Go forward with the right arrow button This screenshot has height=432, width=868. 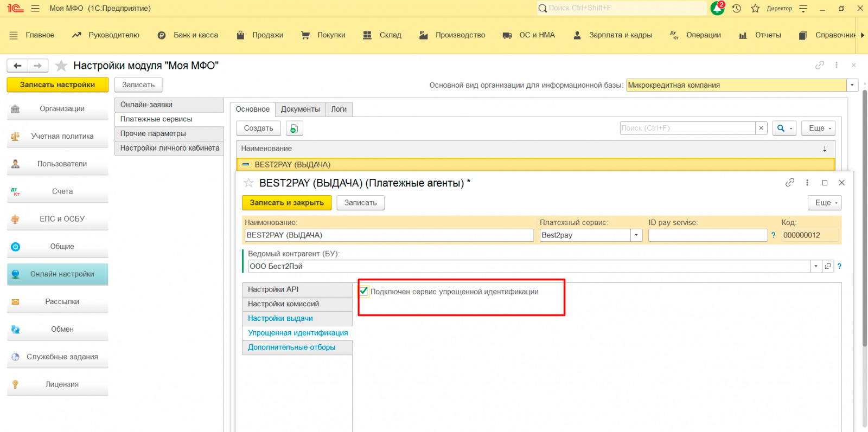click(x=38, y=66)
